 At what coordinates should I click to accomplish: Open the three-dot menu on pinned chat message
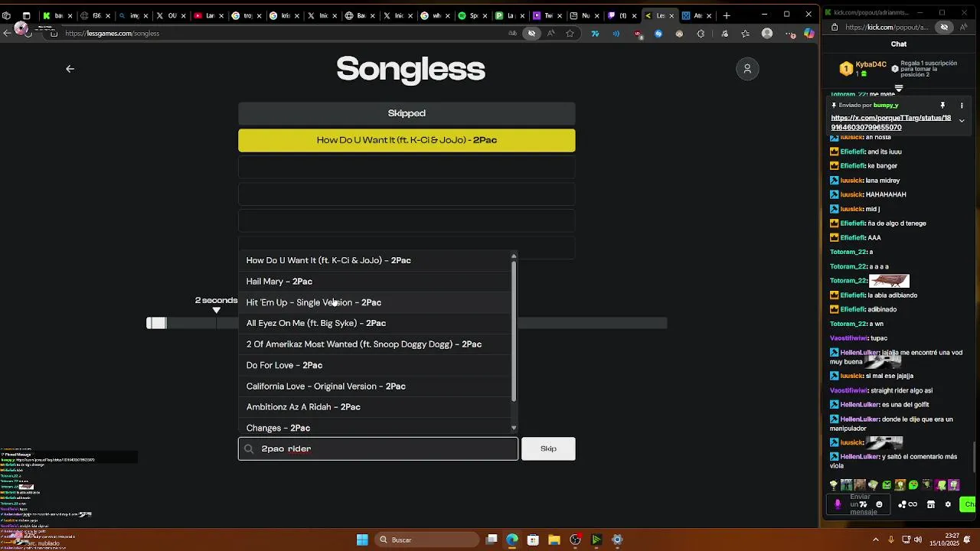pos(962,106)
